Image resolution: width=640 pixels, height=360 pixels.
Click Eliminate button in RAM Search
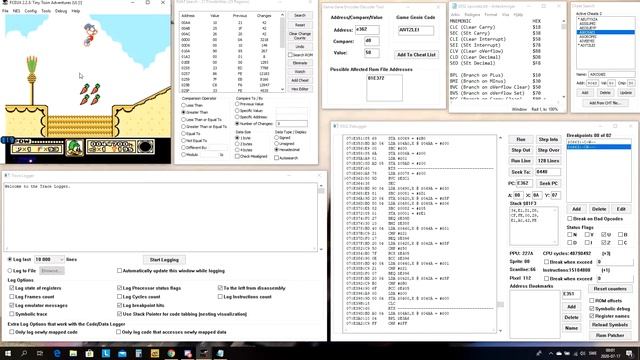pos(300,63)
